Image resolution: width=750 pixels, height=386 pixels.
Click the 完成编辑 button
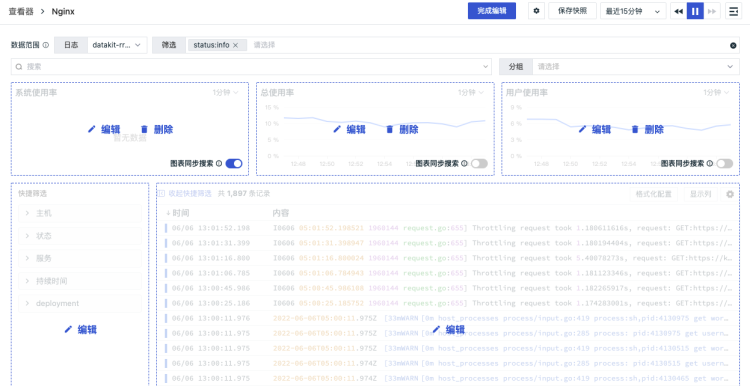coord(492,11)
